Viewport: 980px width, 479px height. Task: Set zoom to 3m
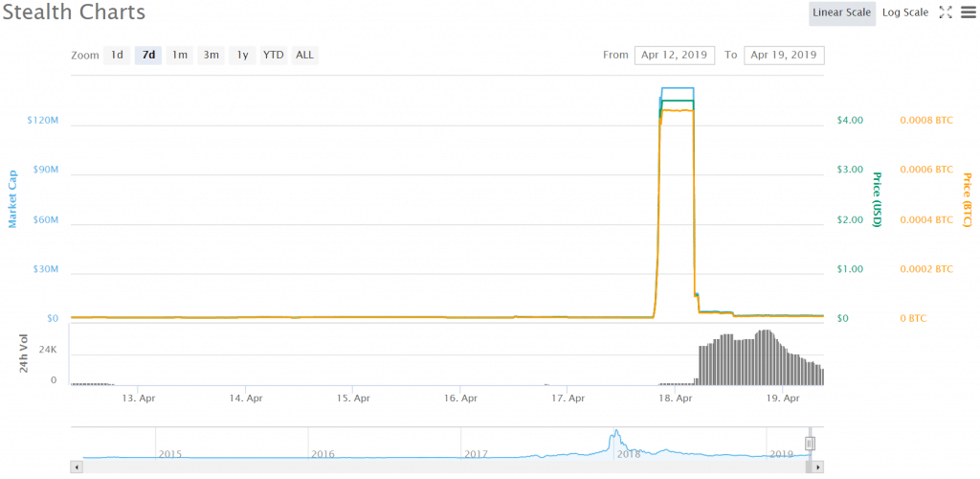(211, 55)
